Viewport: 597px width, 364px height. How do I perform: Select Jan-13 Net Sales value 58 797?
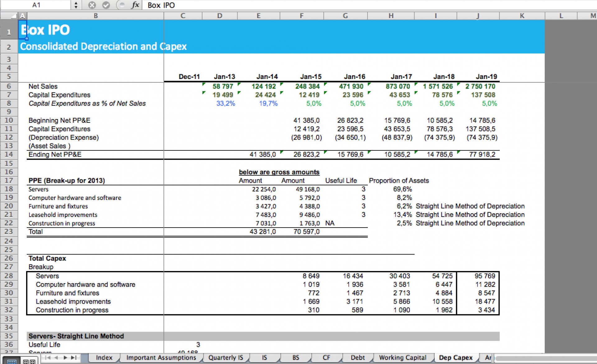223,86
